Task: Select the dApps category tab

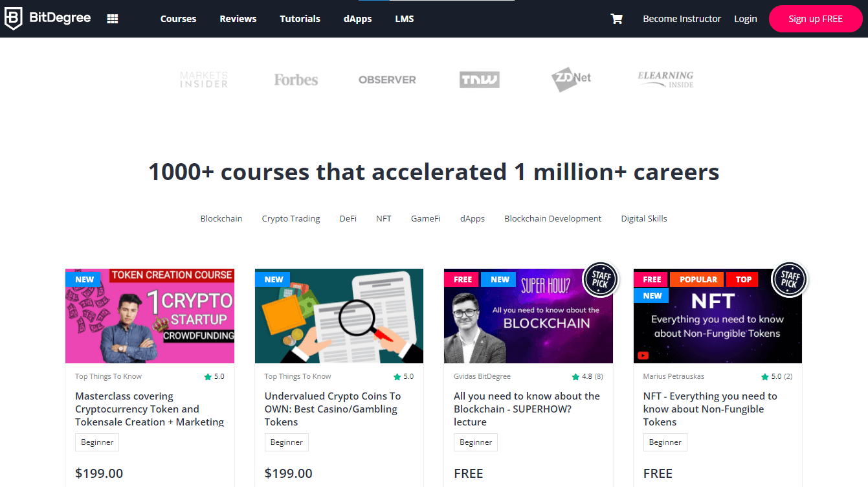Action: [x=473, y=219]
